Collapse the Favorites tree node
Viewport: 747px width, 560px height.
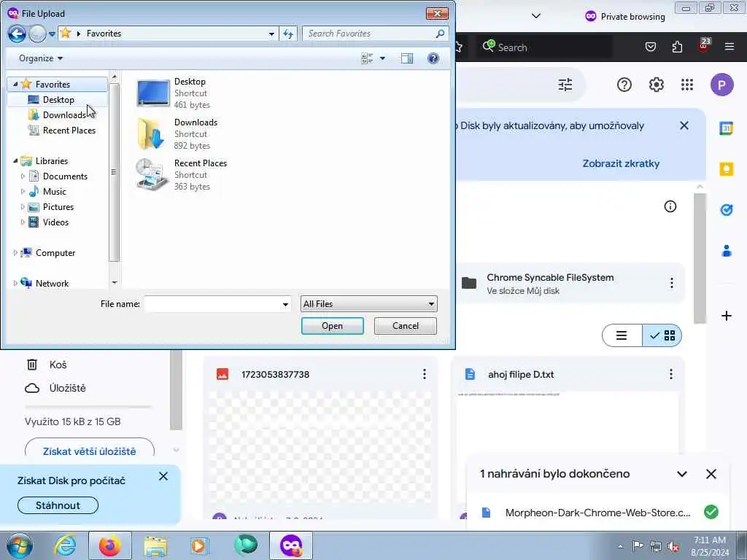15,85
